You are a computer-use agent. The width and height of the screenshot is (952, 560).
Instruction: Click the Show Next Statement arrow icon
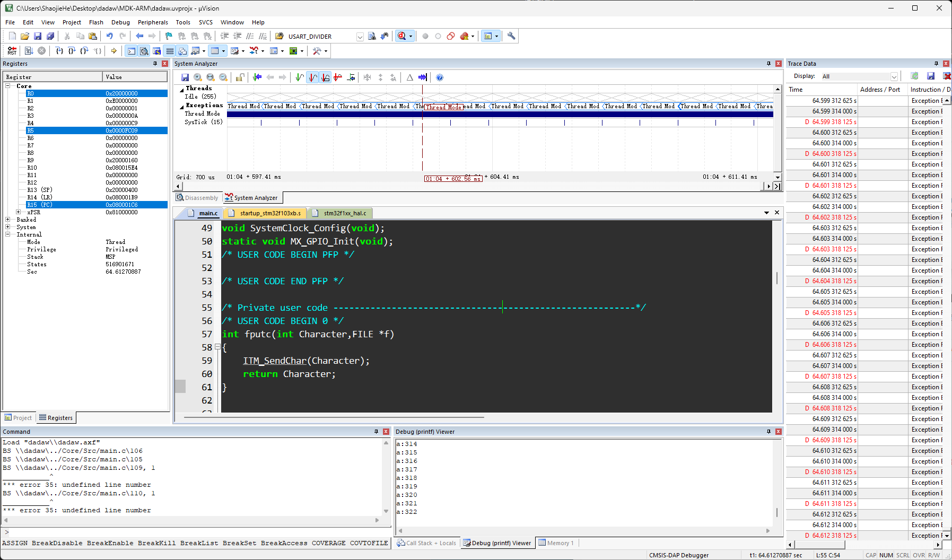tap(113, 51)
